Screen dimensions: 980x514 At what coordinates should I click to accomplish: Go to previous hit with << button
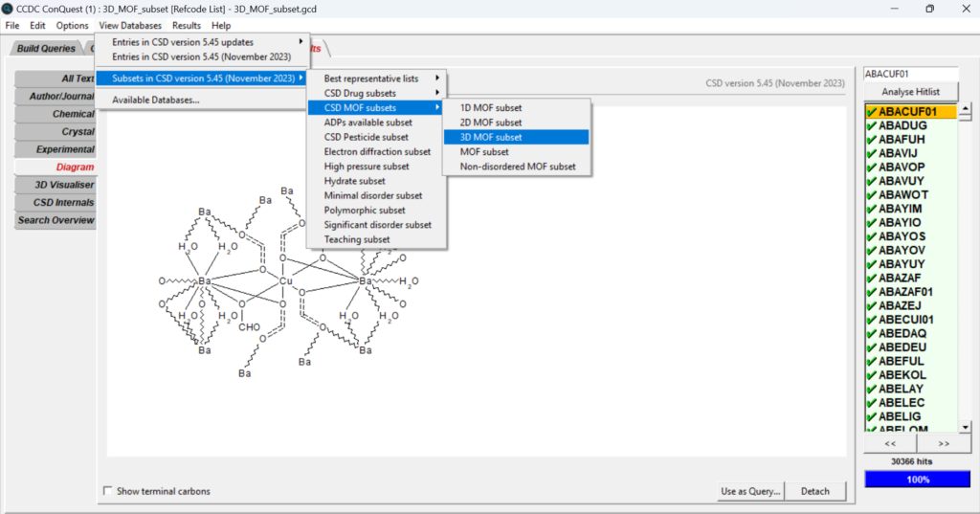[889, 444]
